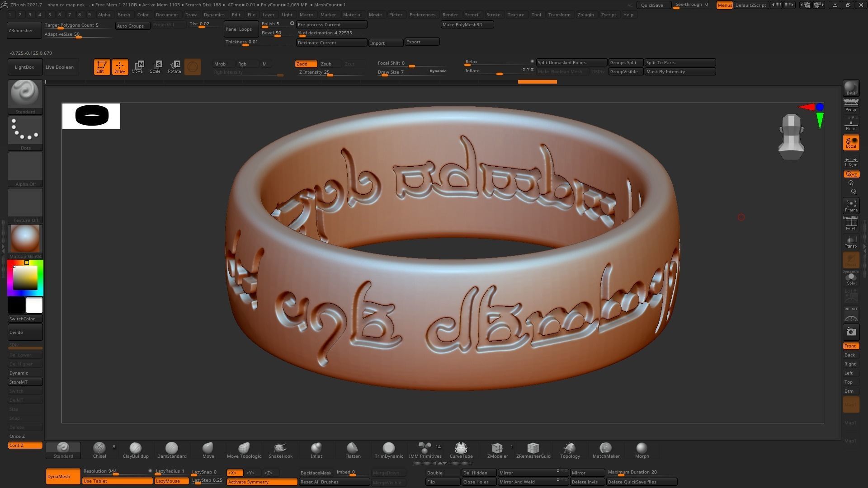Switch to Move gizmo mode
Viewport: 868px width, 488px height.
click(137, 67)
